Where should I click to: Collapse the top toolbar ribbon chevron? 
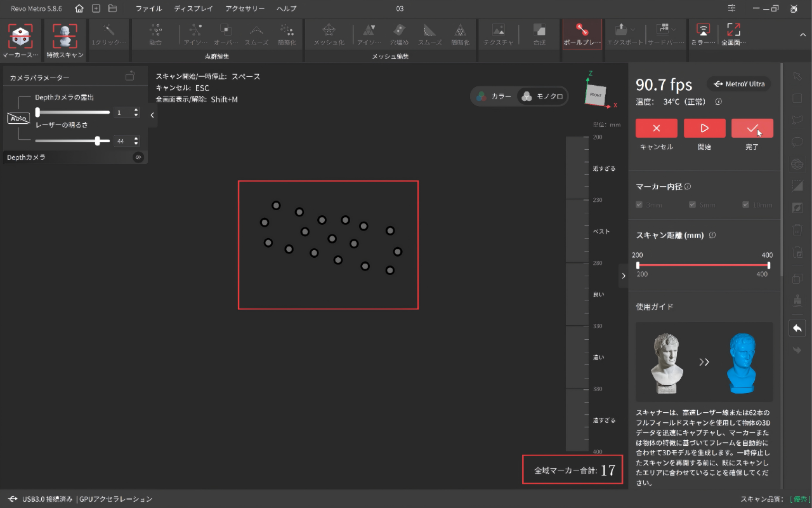coord(802,35)
